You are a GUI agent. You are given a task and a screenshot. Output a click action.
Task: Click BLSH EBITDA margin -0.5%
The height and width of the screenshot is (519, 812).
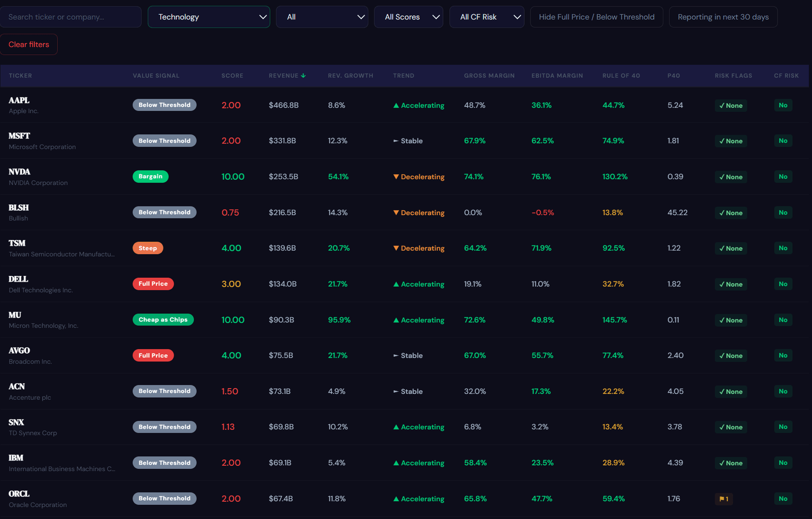coord(543,213)
